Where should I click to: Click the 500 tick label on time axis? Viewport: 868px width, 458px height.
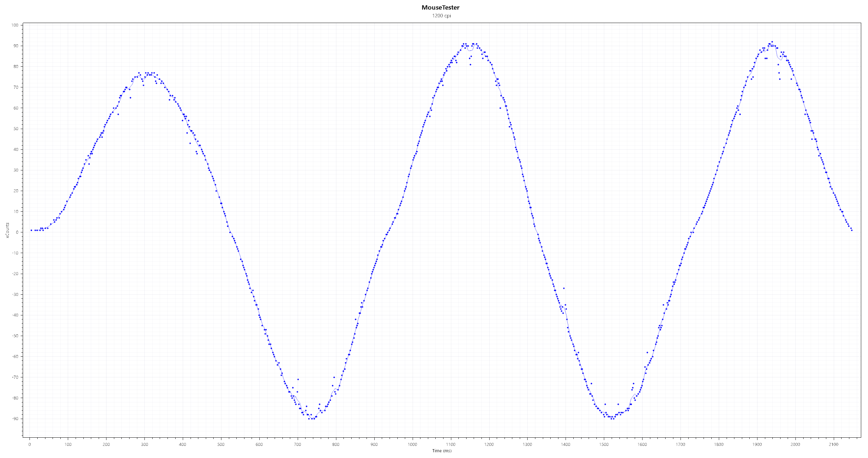pyautogui.click(x=221, y=444)
